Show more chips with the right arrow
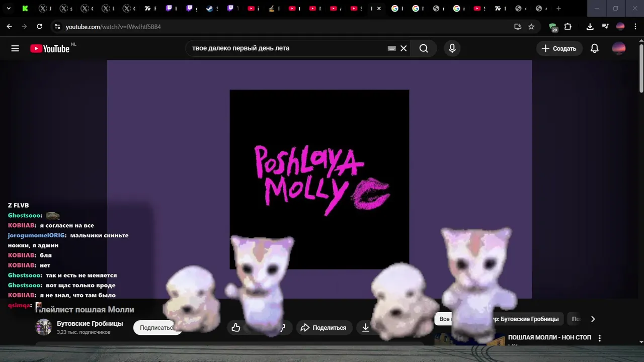 click(593, 319)
